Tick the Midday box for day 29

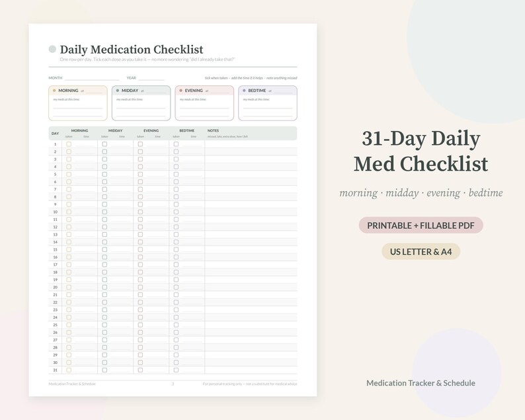(x=104, y=355)
